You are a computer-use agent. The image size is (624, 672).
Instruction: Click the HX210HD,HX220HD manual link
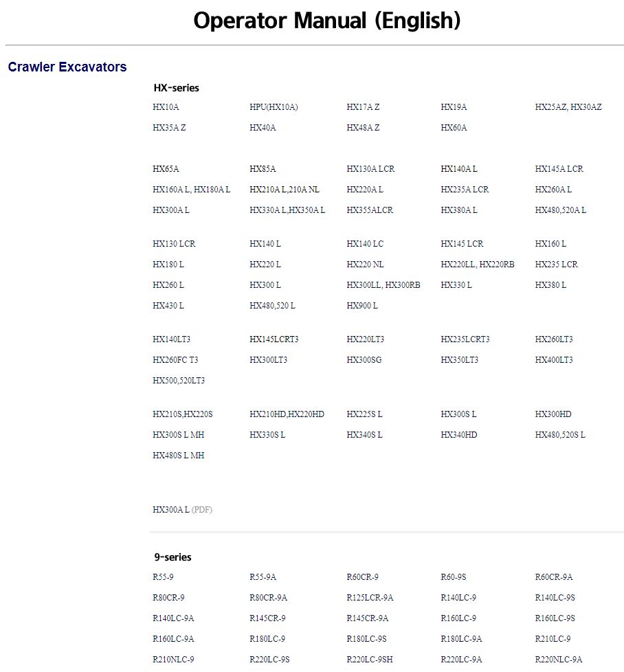point(286,414)
